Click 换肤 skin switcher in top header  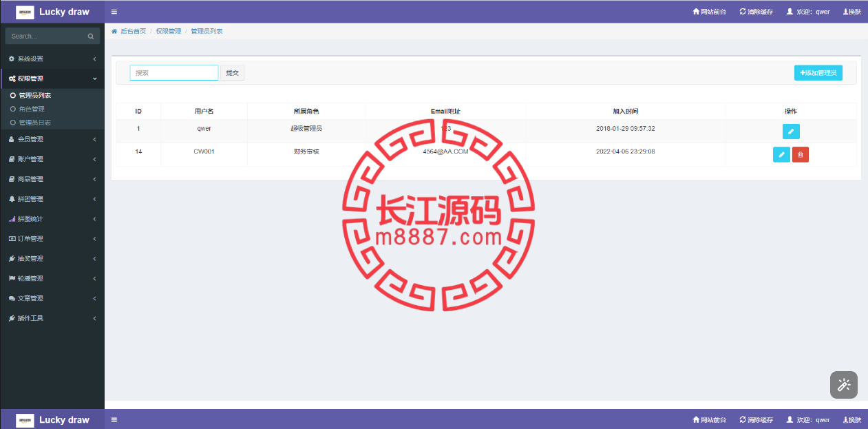point(852,12)
